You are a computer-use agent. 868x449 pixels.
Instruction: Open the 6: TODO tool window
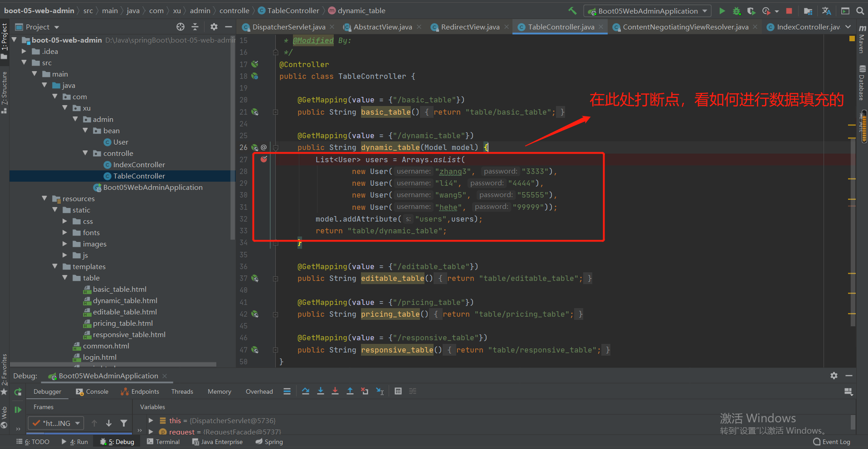pyautogui.click(x=33, y=442)
